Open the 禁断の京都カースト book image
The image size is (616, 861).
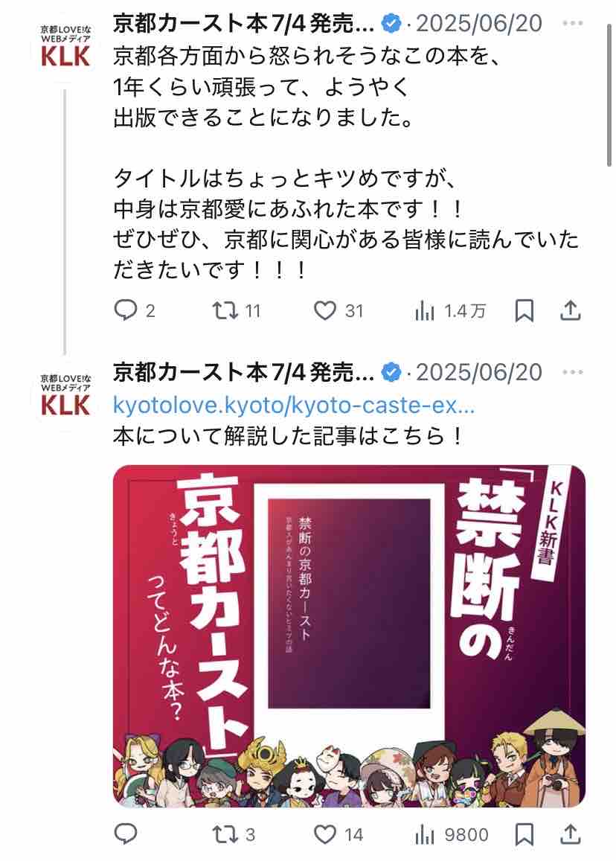tap(349, 636)
